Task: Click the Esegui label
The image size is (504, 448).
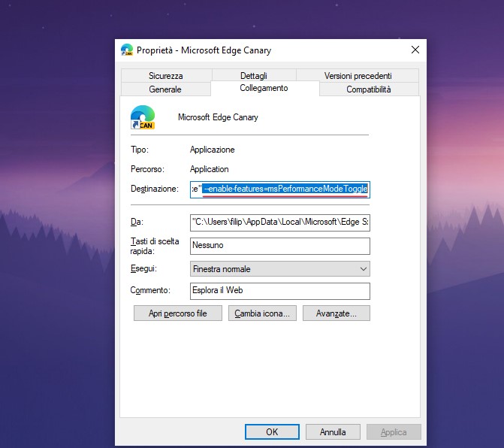Action: 143,268
